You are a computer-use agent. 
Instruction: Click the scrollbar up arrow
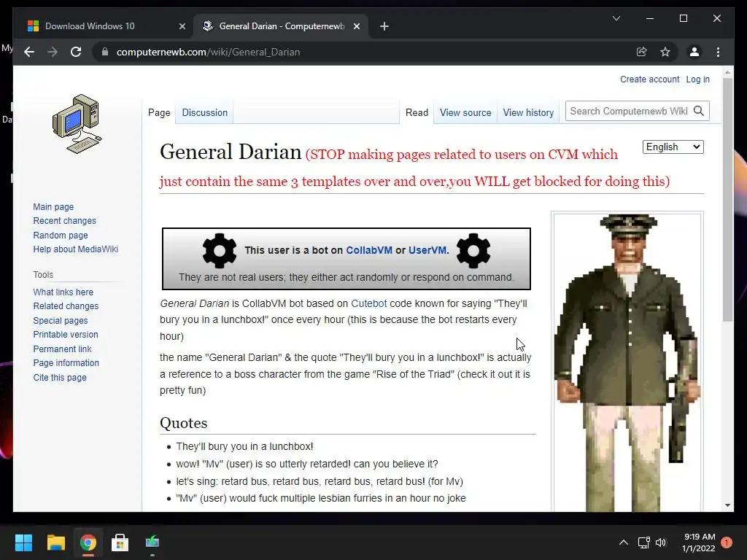727,73
